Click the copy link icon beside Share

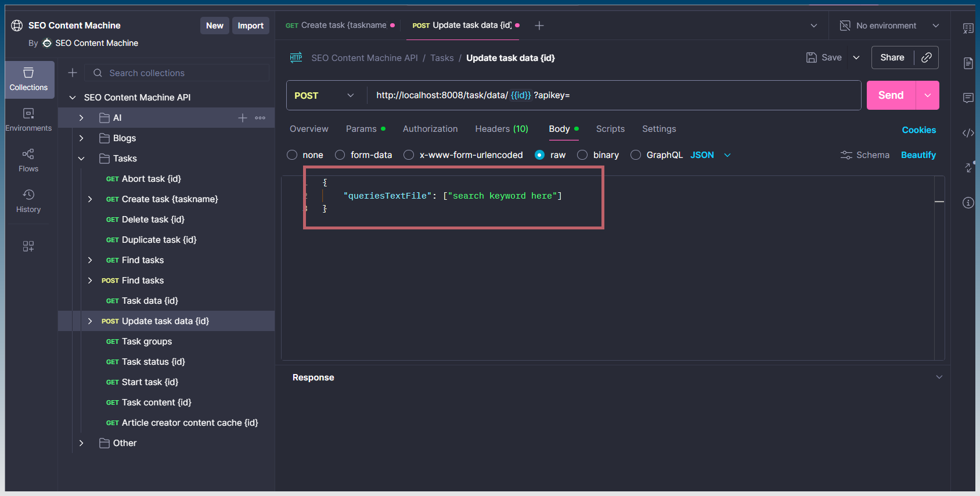pos(927,57)
